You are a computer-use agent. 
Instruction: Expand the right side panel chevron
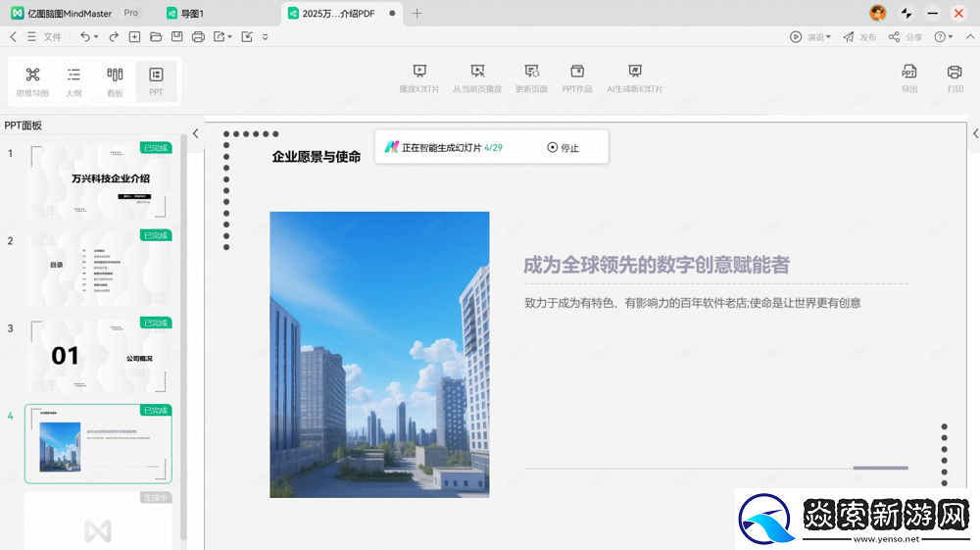[x=975, y=133]
